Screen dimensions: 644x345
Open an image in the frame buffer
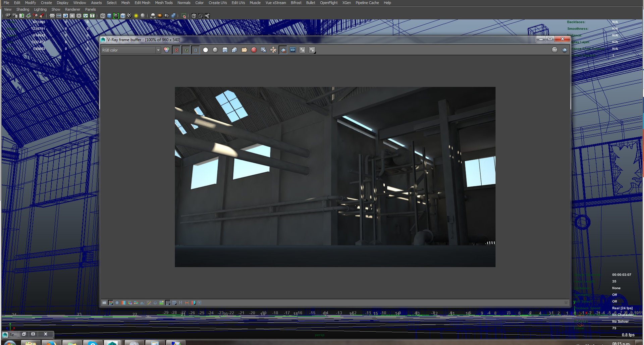(244, 50)
